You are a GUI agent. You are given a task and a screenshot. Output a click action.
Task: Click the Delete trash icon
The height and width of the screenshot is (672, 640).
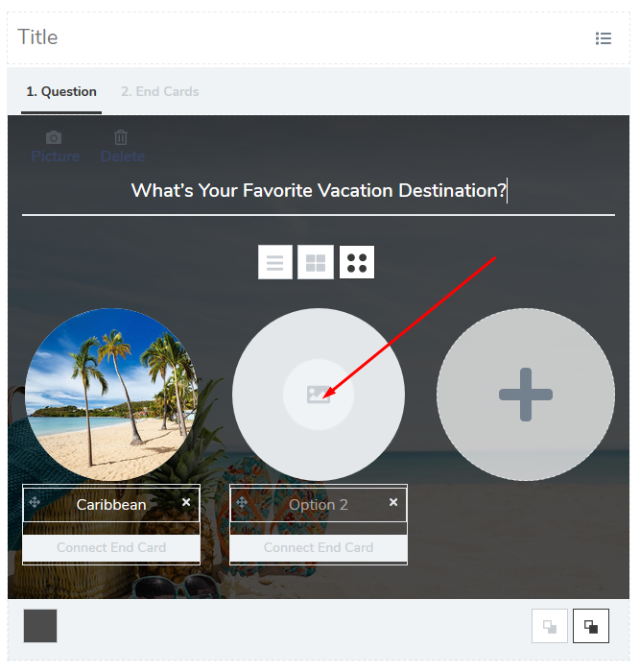click(x=121, y=137)
